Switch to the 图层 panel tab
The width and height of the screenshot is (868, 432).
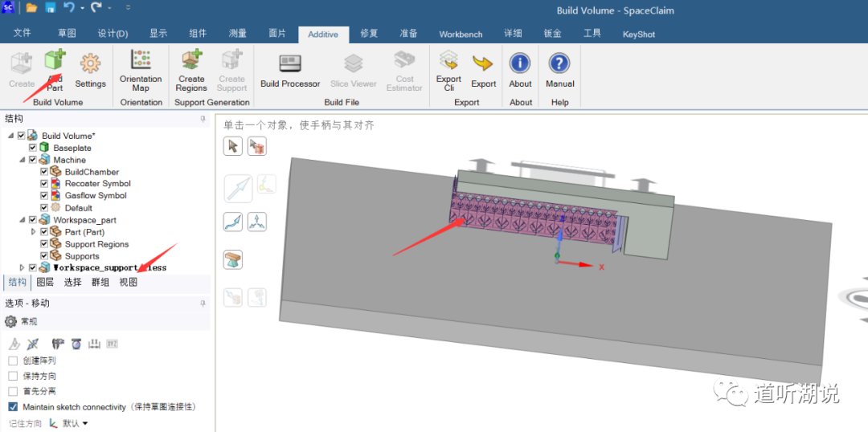(45, 283)
